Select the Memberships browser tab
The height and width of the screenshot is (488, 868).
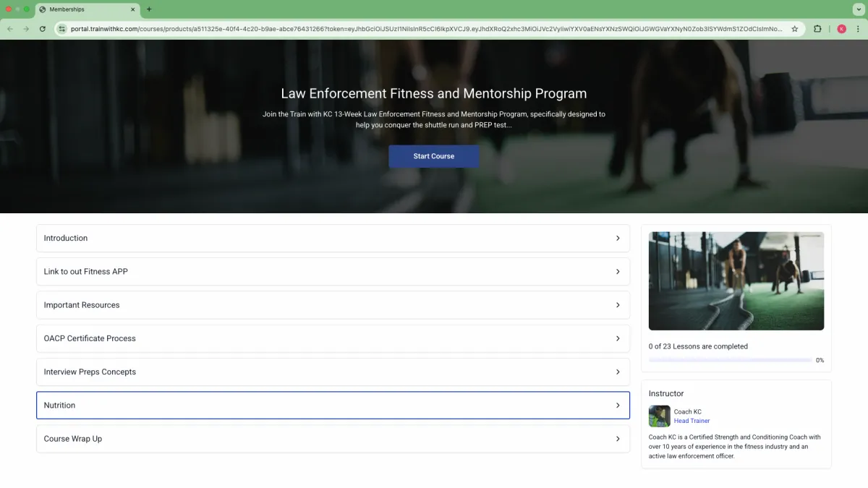87,9
